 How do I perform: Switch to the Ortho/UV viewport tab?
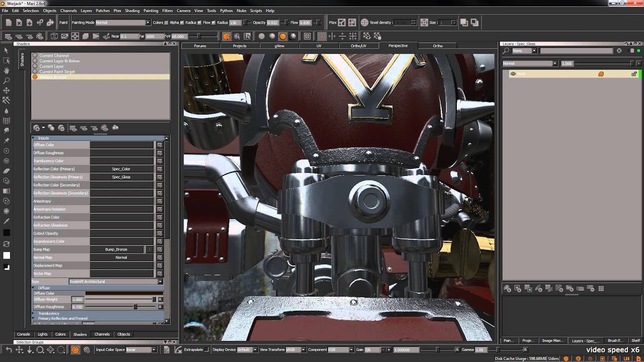point(358,46)
